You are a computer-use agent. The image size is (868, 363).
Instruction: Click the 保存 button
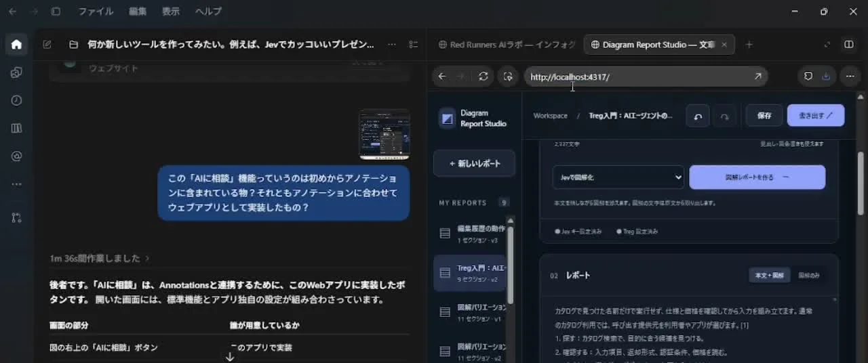pos(764,116)
